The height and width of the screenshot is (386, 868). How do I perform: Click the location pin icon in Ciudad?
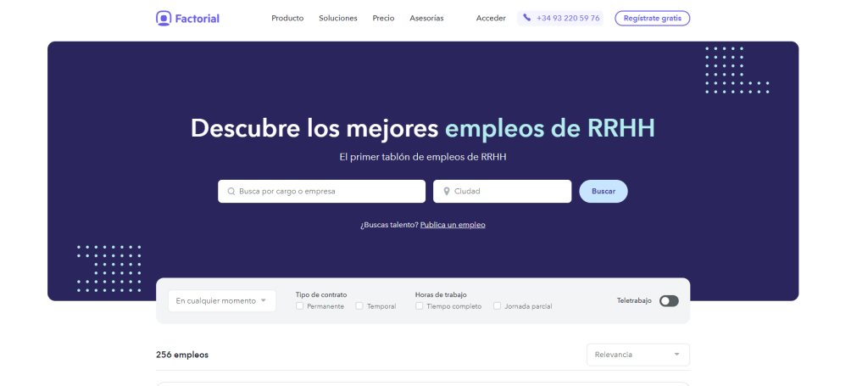pyautogui.click(x=447, y=192)
